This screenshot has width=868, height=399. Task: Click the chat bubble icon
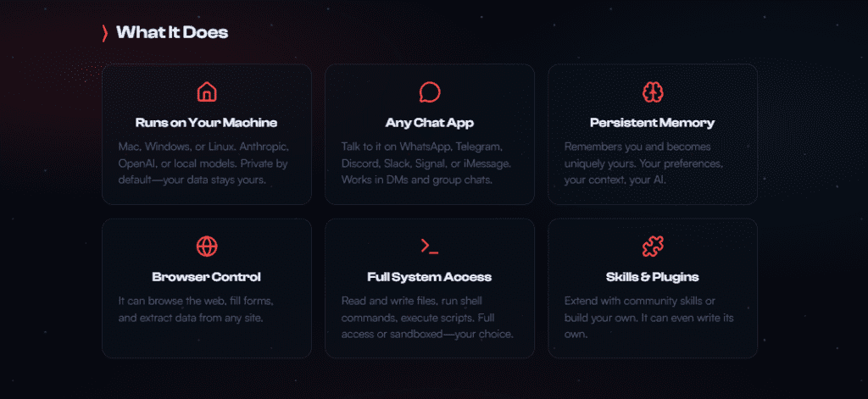[x=430, y=91]
